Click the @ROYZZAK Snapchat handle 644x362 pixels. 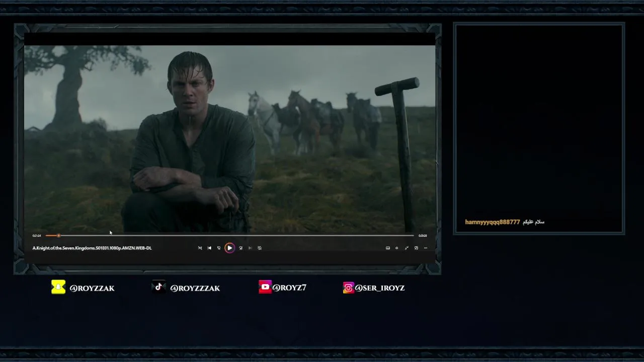(92, 288)
